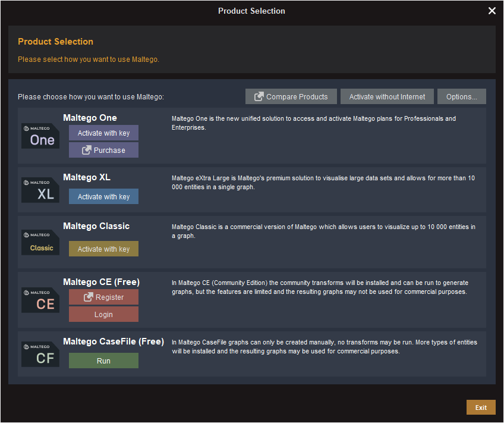
Task: Open the Options dialog
Action: (462, 96)
